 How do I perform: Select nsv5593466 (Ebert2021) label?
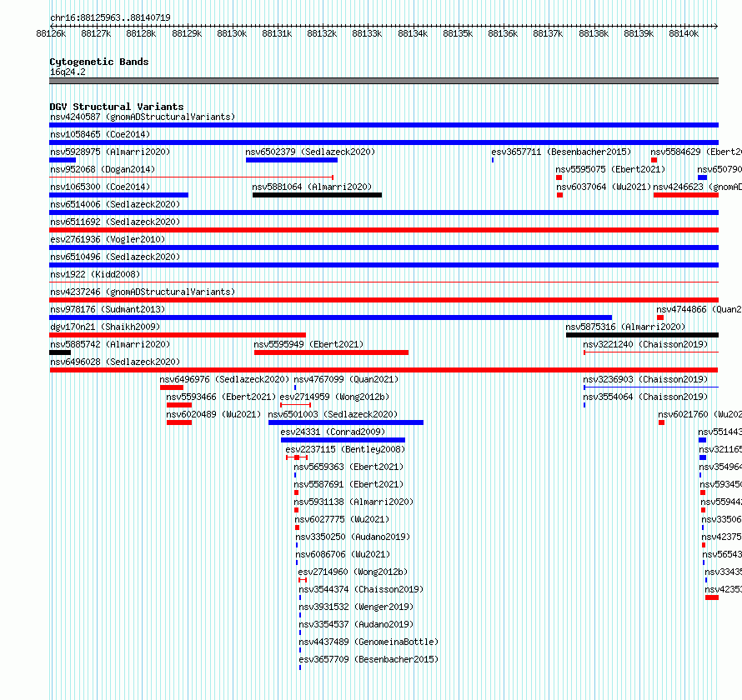click(x=221, y=397)
